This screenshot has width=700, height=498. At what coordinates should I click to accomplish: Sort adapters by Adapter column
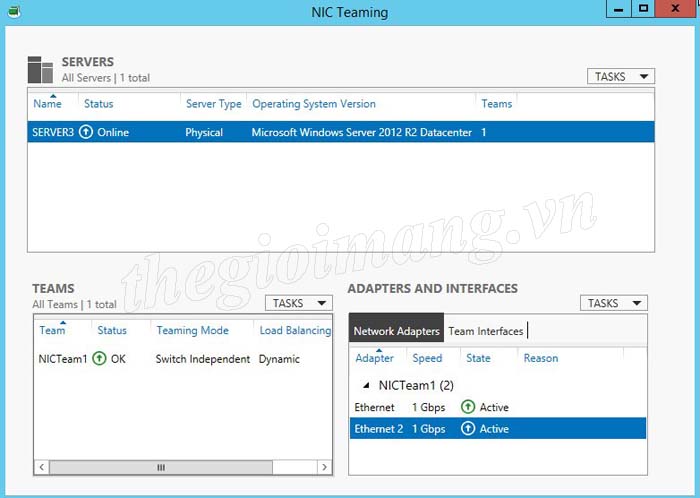click(375, 358)
